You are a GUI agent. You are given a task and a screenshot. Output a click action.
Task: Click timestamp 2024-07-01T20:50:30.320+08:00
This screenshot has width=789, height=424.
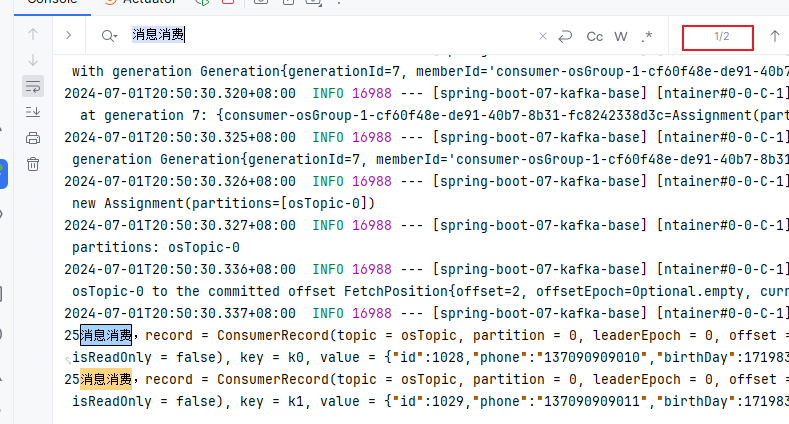pos(180,93)
